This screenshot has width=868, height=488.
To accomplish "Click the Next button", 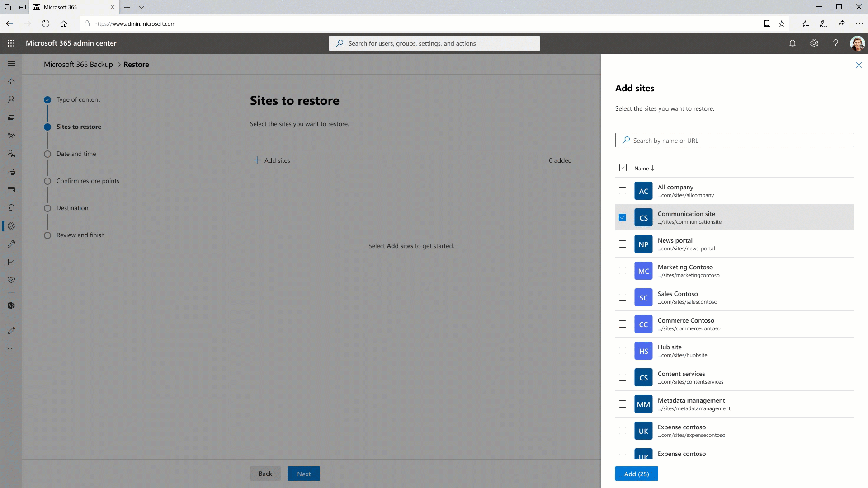I will 304,474.
